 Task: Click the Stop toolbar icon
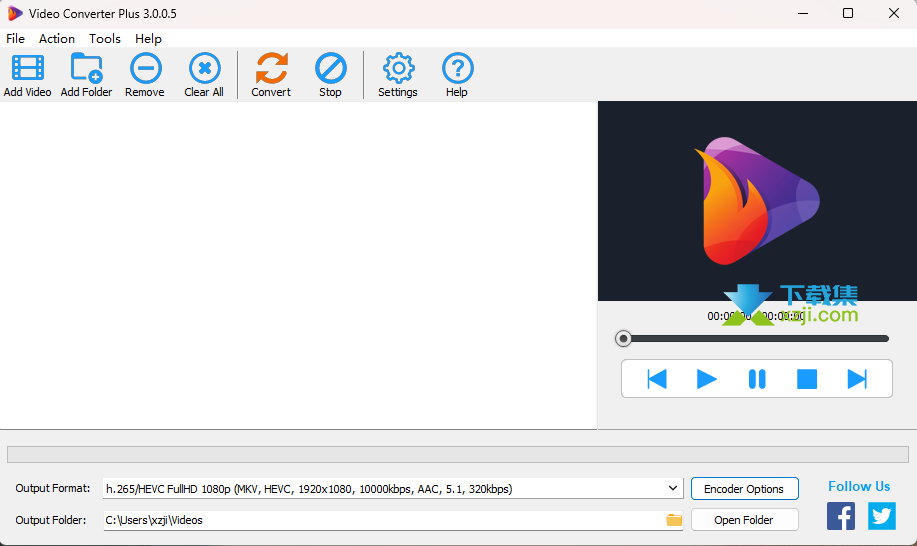point(330,68)
